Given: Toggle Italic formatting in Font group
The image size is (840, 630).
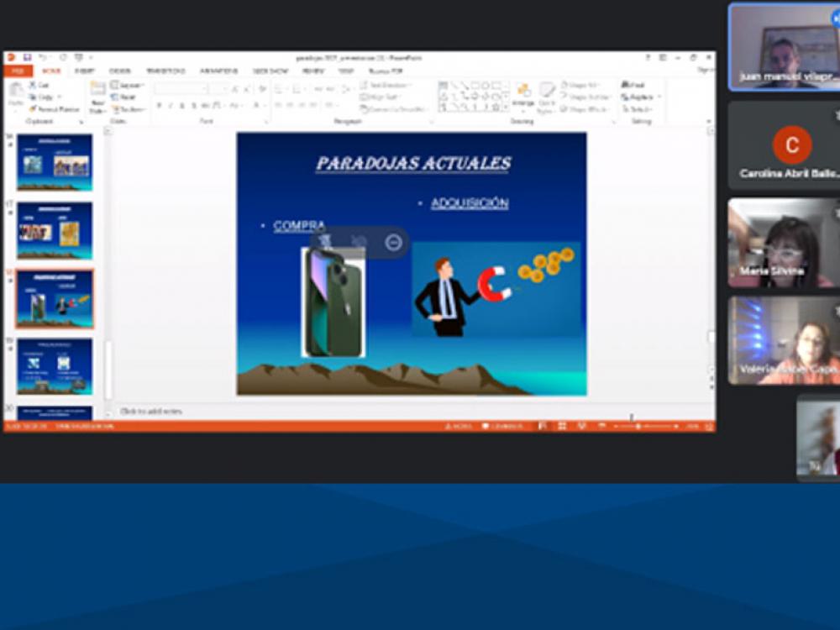Looking at the screenshot, I should click(x=171, y=106).
